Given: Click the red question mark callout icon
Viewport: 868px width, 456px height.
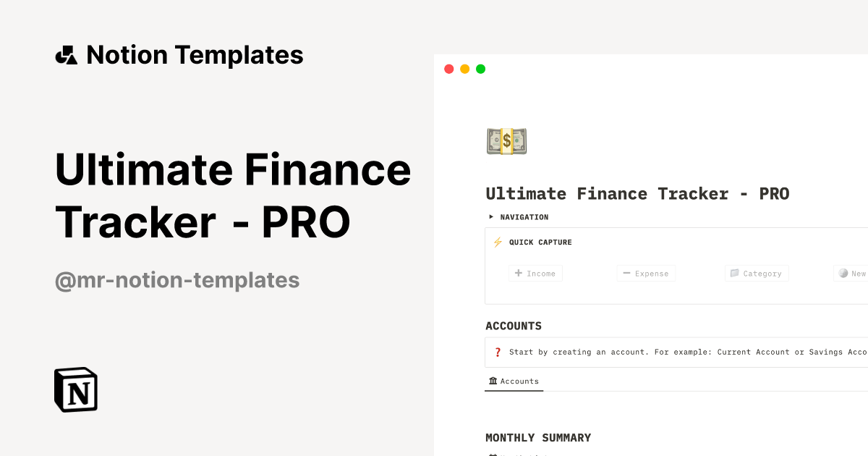Looking at the screenshot, I should pyautogui.click(x=497, y=352).
